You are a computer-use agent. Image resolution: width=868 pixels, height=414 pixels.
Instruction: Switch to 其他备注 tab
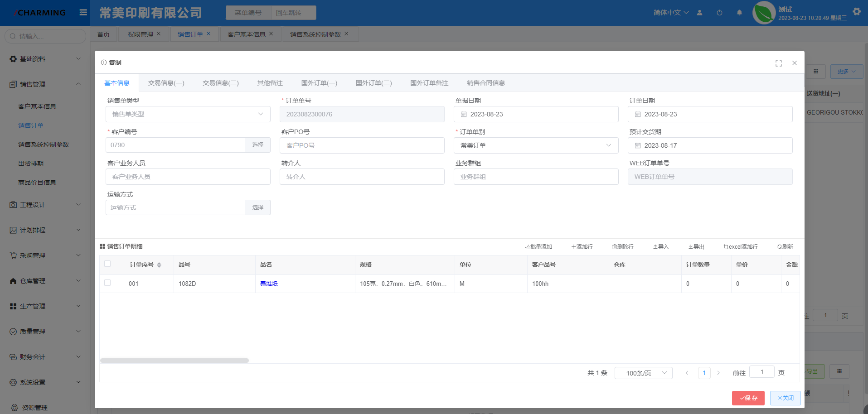[x=270, y=83]
